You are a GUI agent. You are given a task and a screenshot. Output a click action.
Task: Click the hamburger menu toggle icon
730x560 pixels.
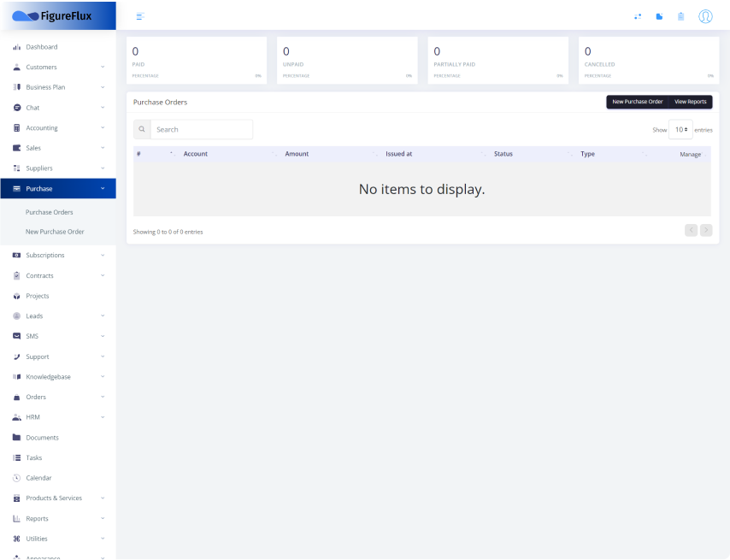click(140, 16)
